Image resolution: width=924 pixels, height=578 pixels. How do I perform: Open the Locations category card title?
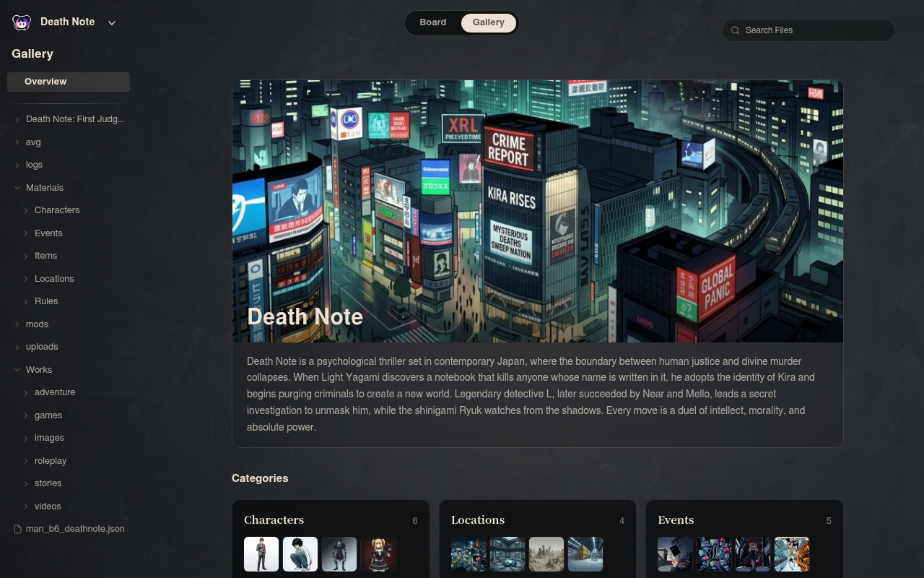tap(478, 520)
